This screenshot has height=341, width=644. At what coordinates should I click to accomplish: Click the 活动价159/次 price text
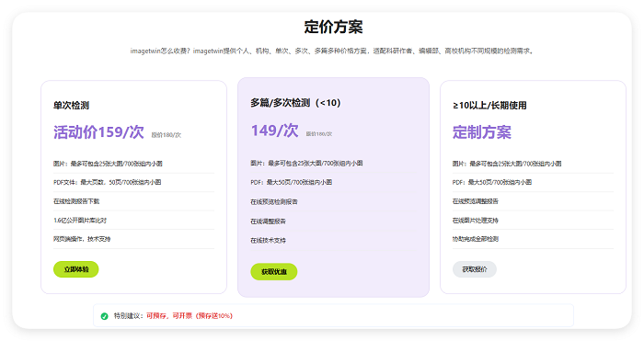pos(98,132)
